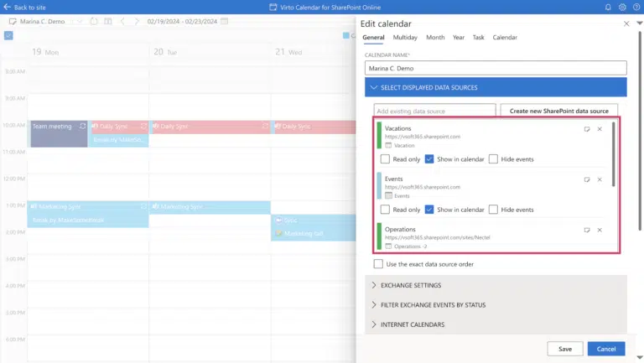Image resolution: width=644 pixels, height=363 pixels.
Task: Open the calendar name dropdown chevron
Action: [80, 21]
